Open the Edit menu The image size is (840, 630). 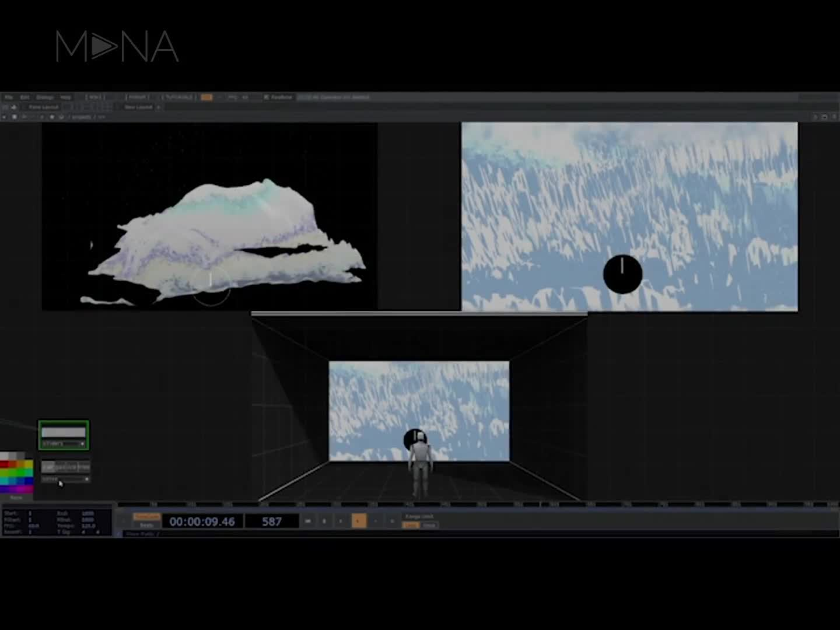25,97
